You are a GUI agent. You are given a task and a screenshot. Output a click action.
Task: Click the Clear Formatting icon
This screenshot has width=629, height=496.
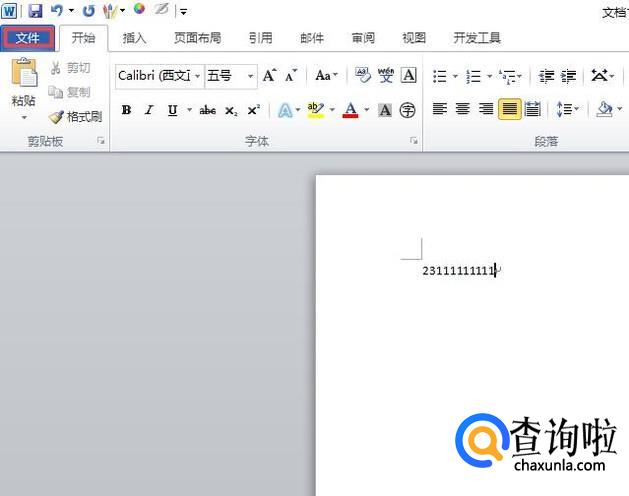tap(363, 75)
